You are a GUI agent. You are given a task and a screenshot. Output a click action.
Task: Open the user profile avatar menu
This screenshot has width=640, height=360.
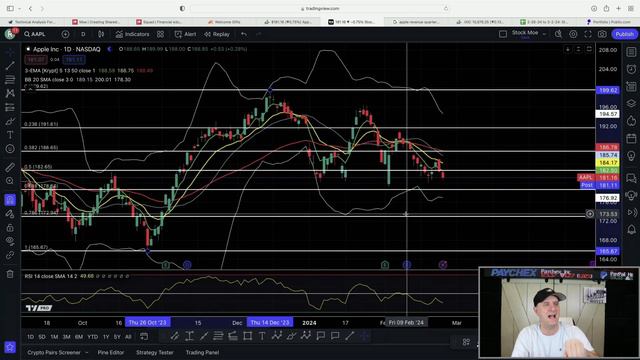(x=10, y=34)
